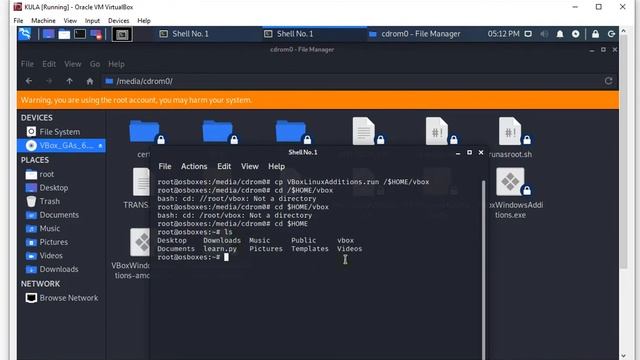
Task: Go back in File Manager
Action: click(x=29, y=81)
